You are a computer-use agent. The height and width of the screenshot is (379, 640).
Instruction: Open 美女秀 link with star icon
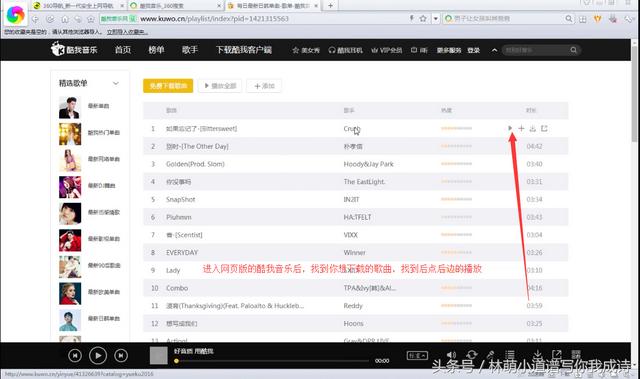306,50
